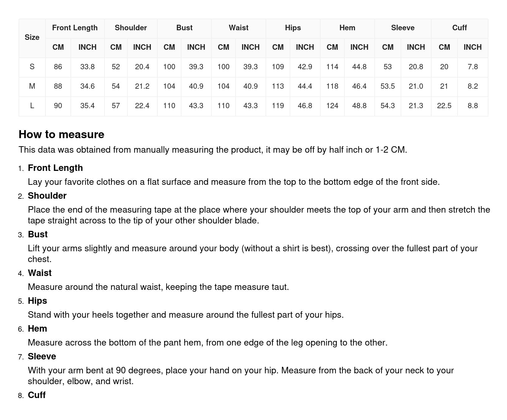Click the 33.8 inch front length cell
This screenshot has width=507, height=420.
pos(87,67)
